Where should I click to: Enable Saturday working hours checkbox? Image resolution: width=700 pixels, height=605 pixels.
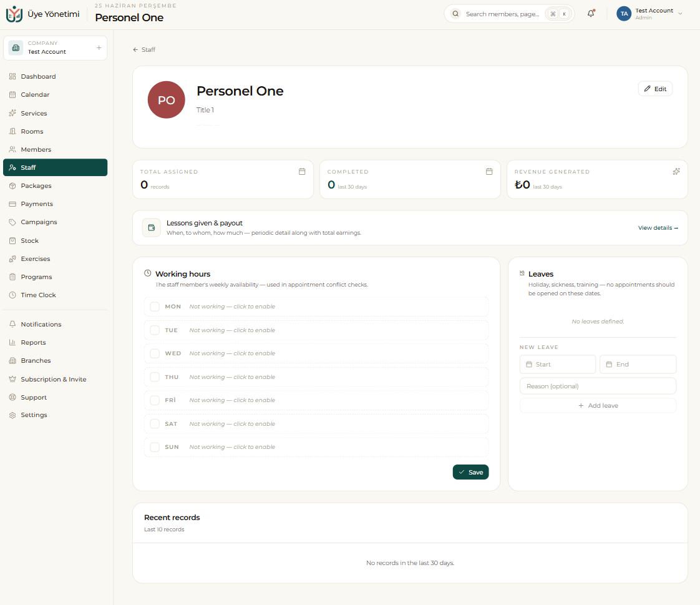155,423
